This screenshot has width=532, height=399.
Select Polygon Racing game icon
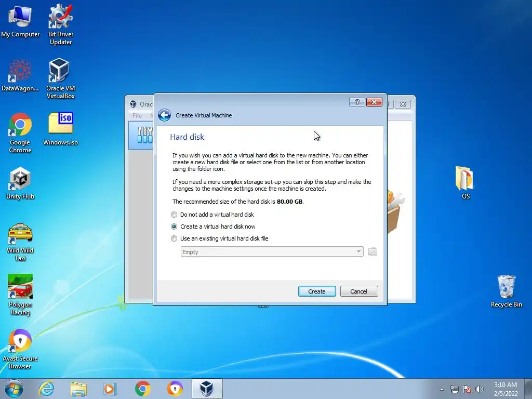point(20,295)
